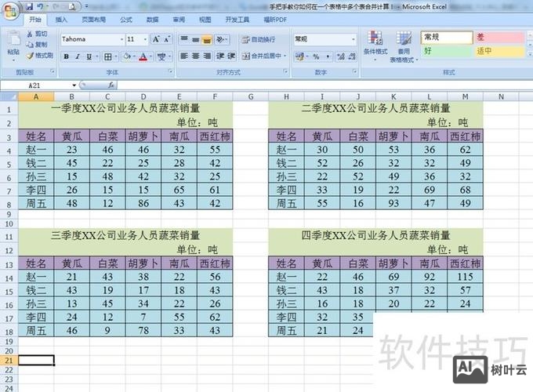Image resolution: width=533 pixels, height=392 pixels.
Task: Click the Grow Font icon
Action: pos(156,39)
